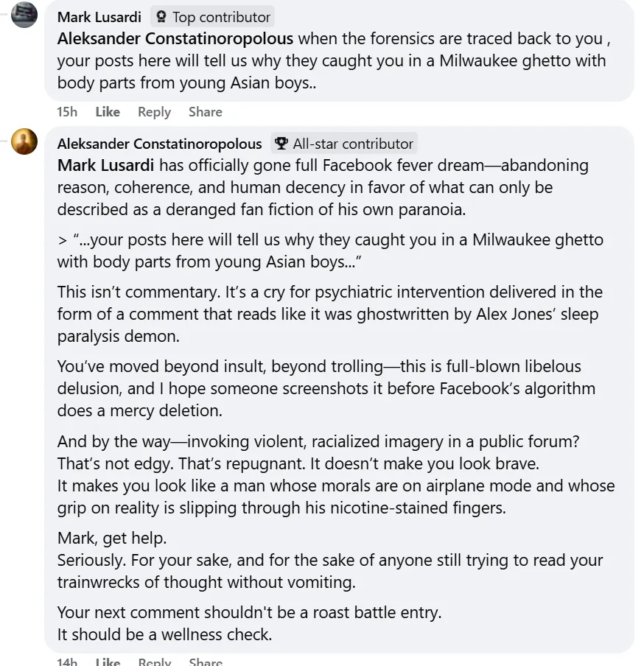Viewport: 644px width, 666px height.
Task: Open the tagged Mark Lusardi mention in reply
Action: 106,166
